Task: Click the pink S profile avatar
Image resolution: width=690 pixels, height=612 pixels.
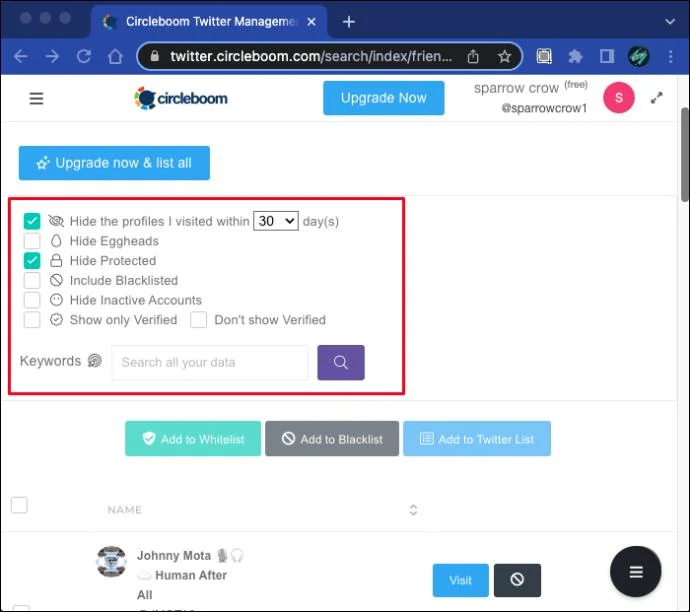Action: click(619, 98)
